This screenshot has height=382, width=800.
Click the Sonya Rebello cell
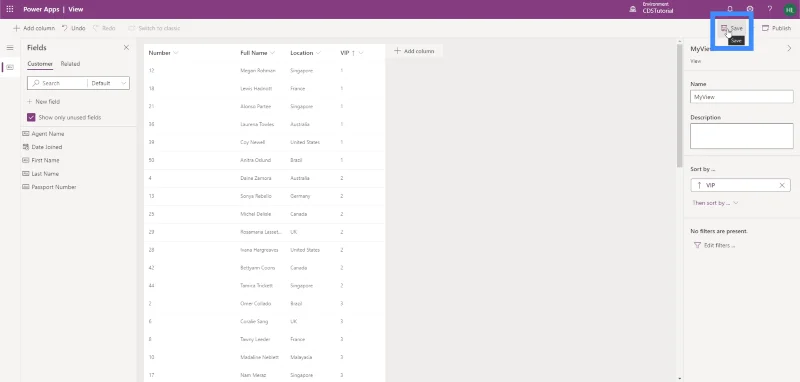click(x=255, y=196)
